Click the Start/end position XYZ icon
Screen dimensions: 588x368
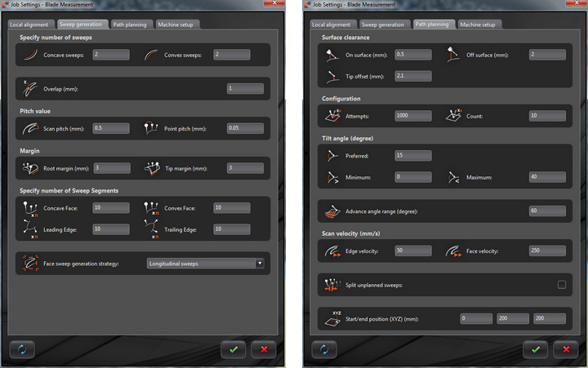pos(332,317)
